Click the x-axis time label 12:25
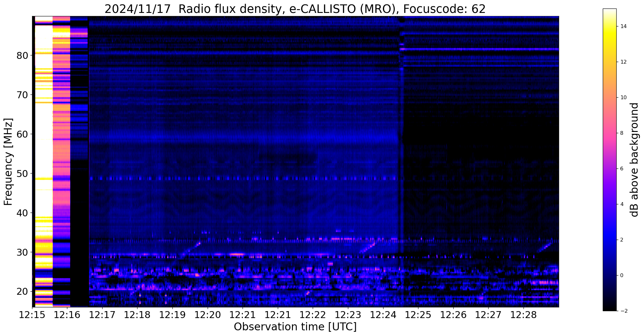 coord(418,315)
